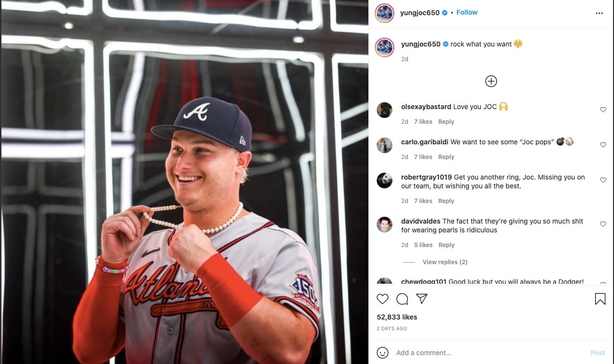Reply to robertgray1019's comment
This screenshot has height=364, width=614.
(446, 201)
